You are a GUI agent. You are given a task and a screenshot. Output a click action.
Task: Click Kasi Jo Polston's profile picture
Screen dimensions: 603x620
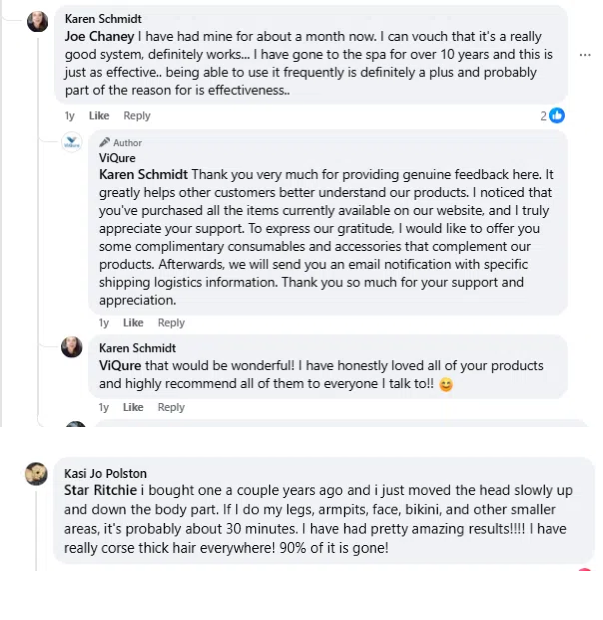37,473
